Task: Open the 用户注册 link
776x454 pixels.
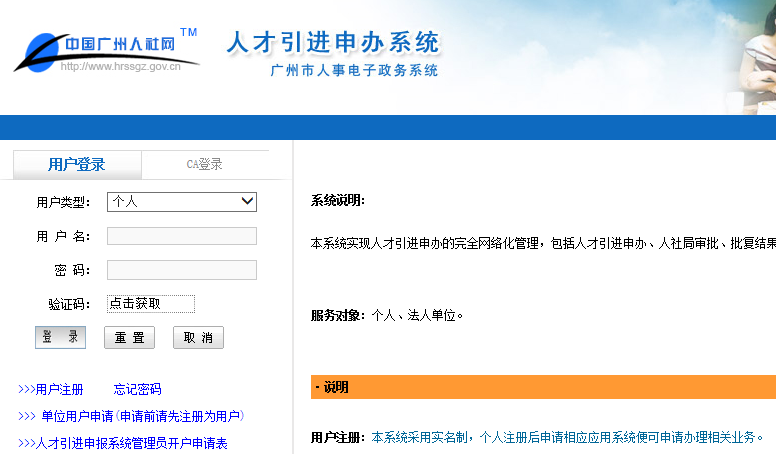Action: [59, 389]
